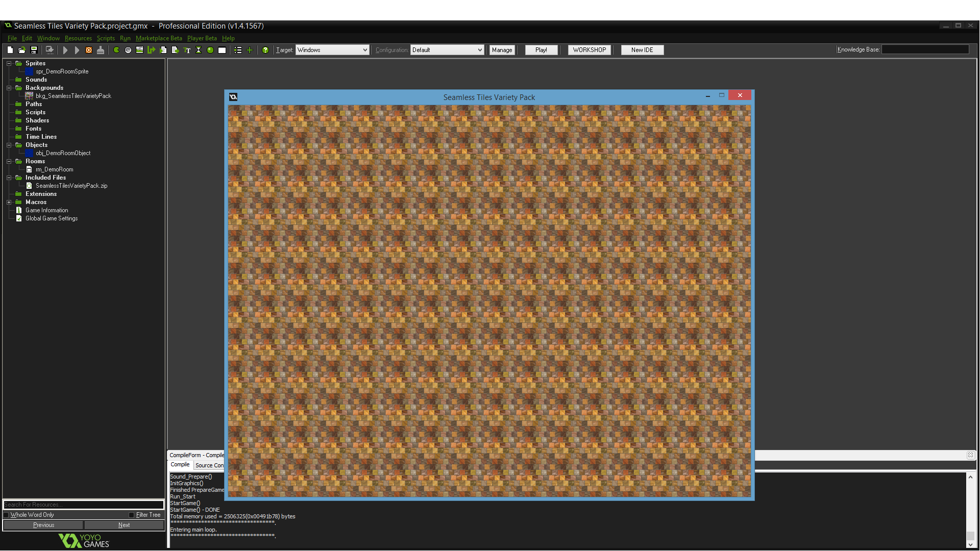The width and height of the screenshot is (980, 551).
Task: Collapse the Backgrounds folder
Action: tap(9, 88)
